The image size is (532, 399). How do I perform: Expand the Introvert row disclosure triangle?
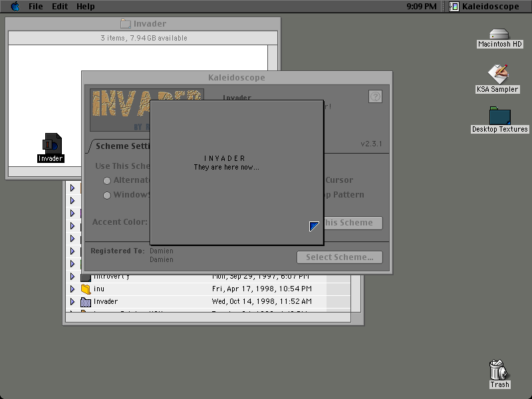coord(72,277)
